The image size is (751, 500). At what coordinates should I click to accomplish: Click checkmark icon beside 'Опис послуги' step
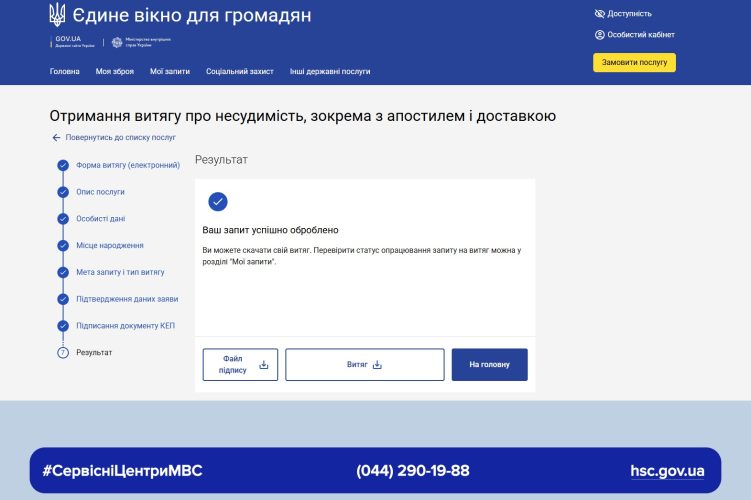point(63,192)
